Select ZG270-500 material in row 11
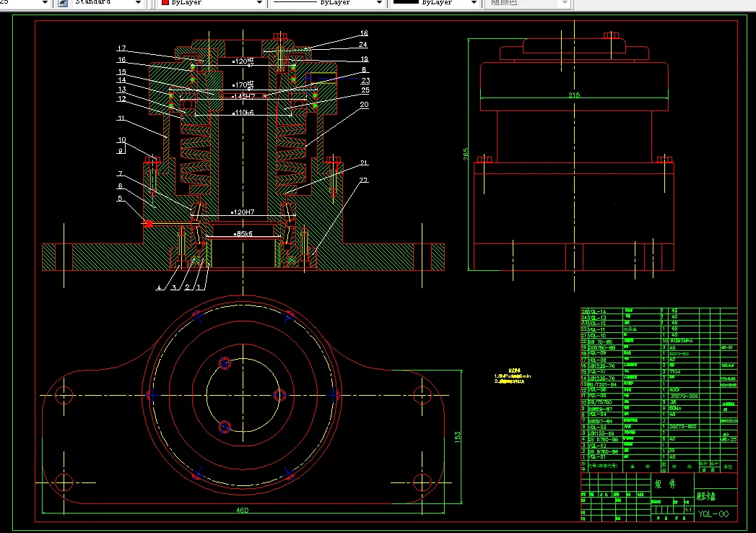The width and height of the screenshot is (756, 533). point(684,396)
